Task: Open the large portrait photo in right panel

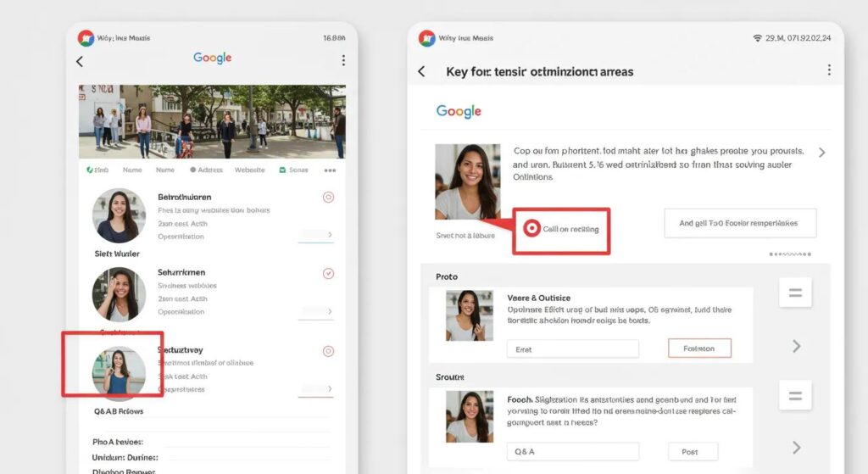Action: tap(468, 182)
